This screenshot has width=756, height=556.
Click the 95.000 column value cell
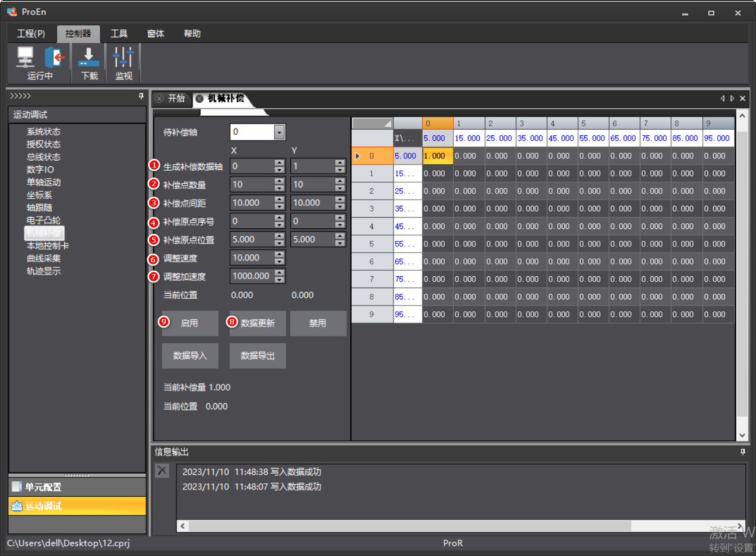point(718,138)
